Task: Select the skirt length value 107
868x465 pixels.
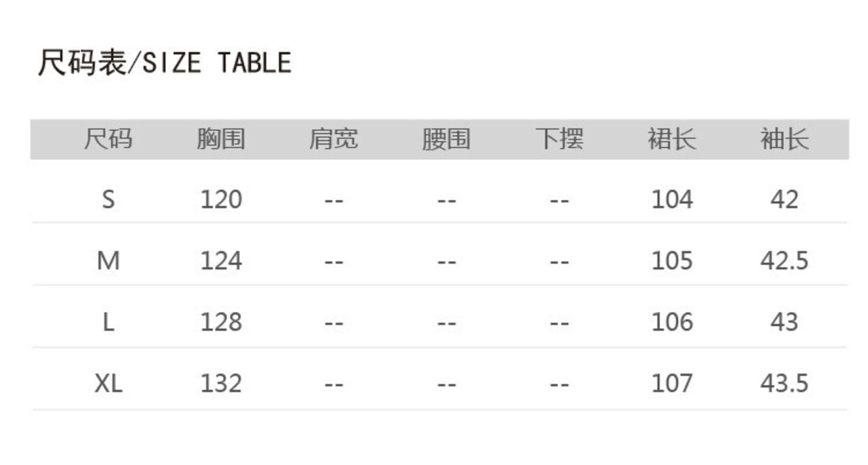Action: 672,384
